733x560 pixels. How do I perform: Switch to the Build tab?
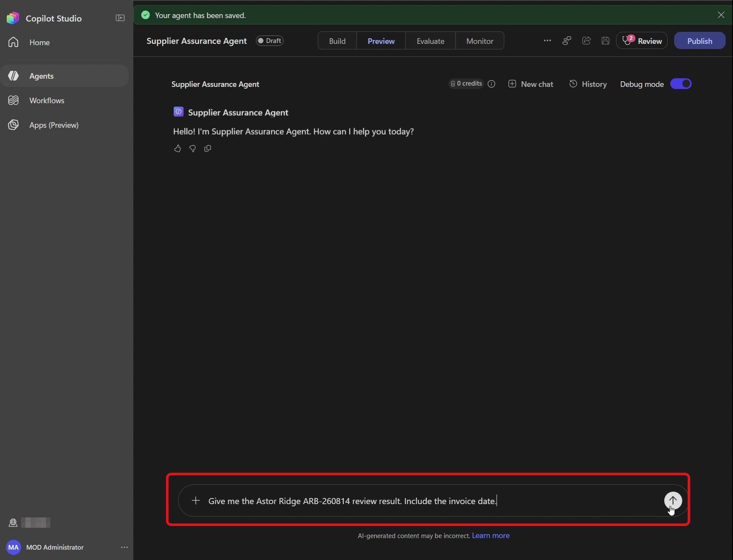337,41
